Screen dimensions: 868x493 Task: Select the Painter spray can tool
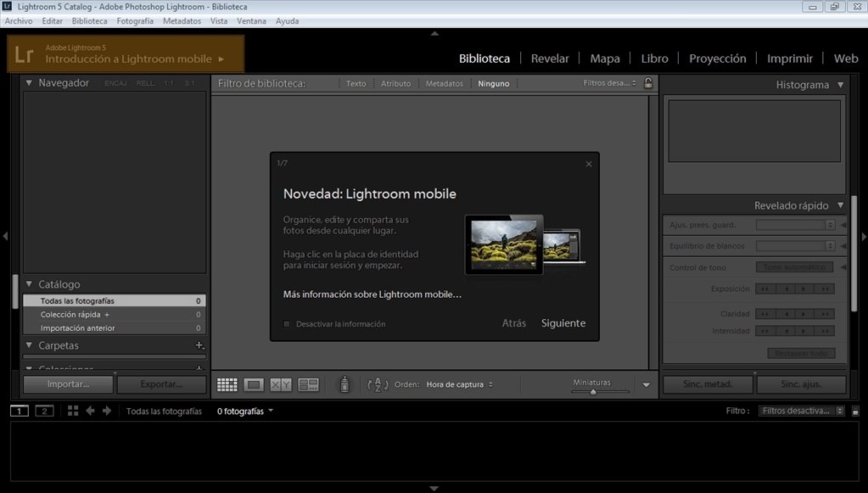pos(344,384)
